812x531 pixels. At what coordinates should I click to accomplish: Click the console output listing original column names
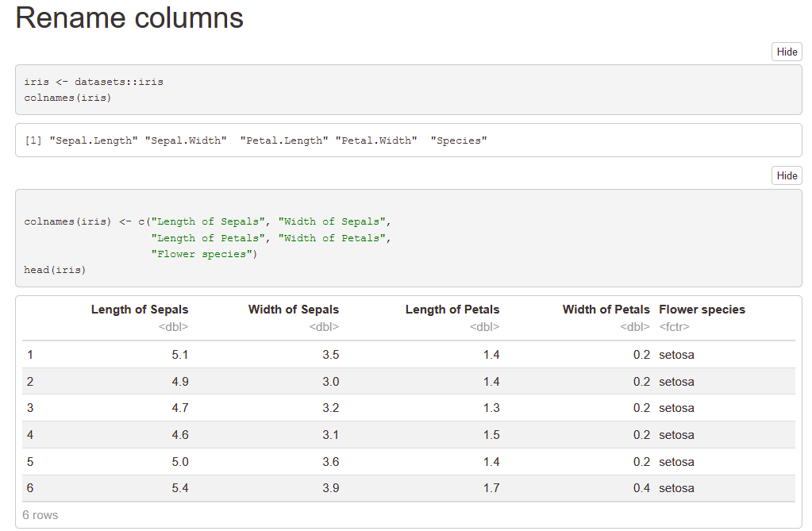tap(256, 140)
